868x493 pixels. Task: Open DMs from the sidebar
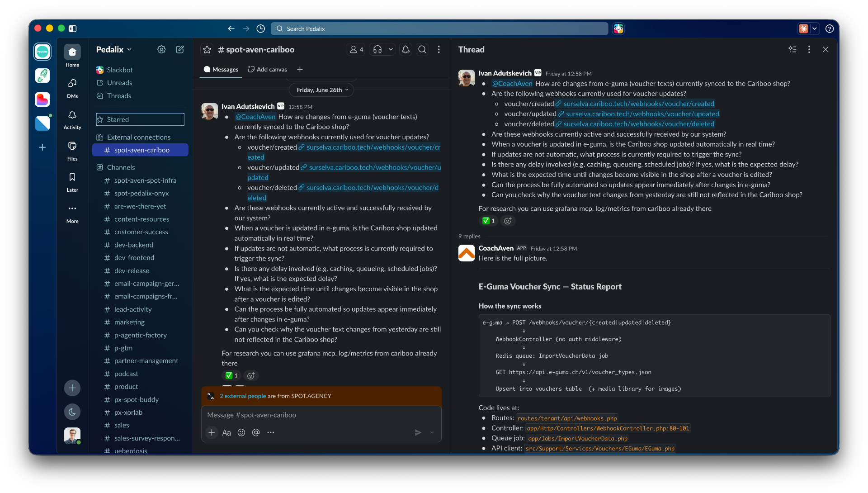pos(72,88)
